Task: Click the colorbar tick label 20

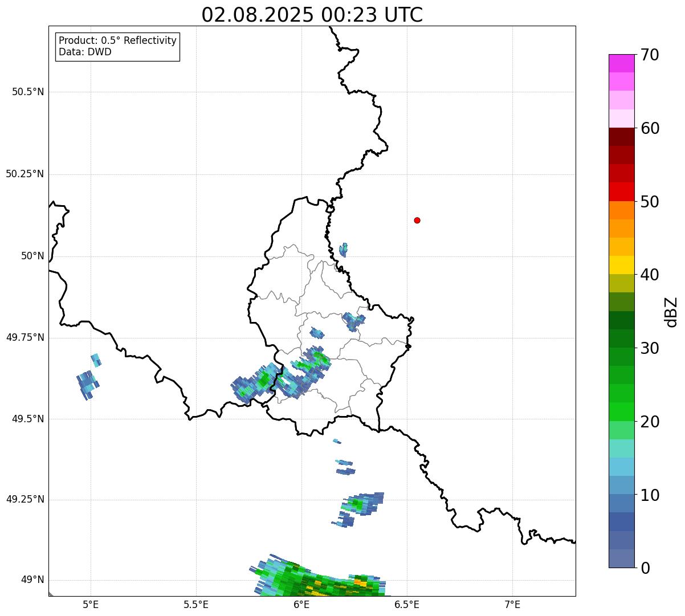Action: (650, 422)
